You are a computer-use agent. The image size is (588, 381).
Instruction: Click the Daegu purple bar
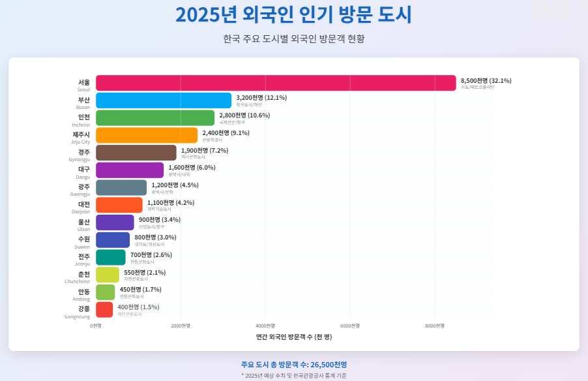130,170
